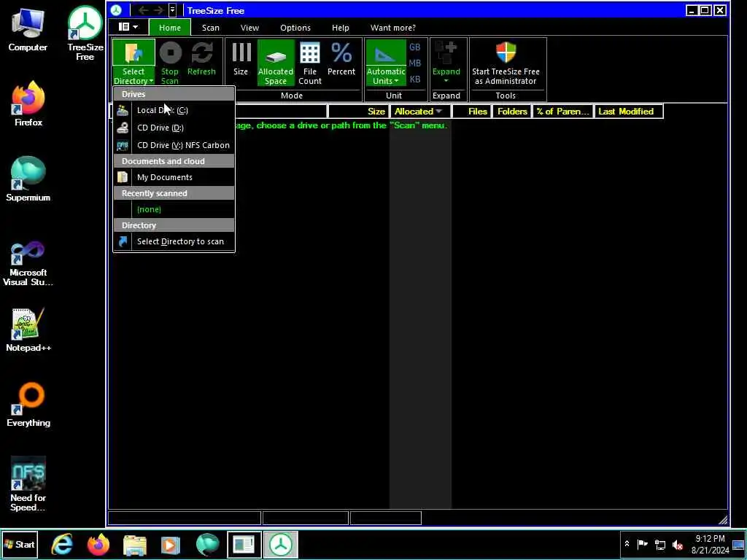This screenshot has height=560, width=747.
Task: Scan CD Drive (V:) NFS Carbon
Action: click(174, 145)
